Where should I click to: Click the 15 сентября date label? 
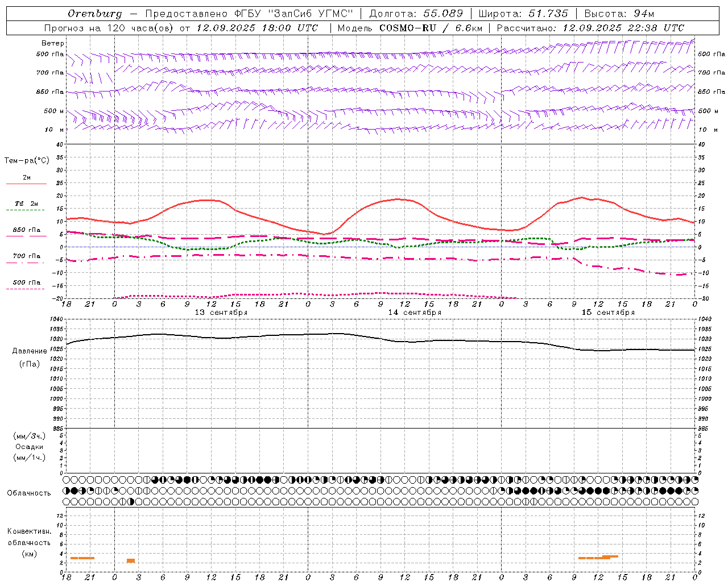click(x=608, y=313)
